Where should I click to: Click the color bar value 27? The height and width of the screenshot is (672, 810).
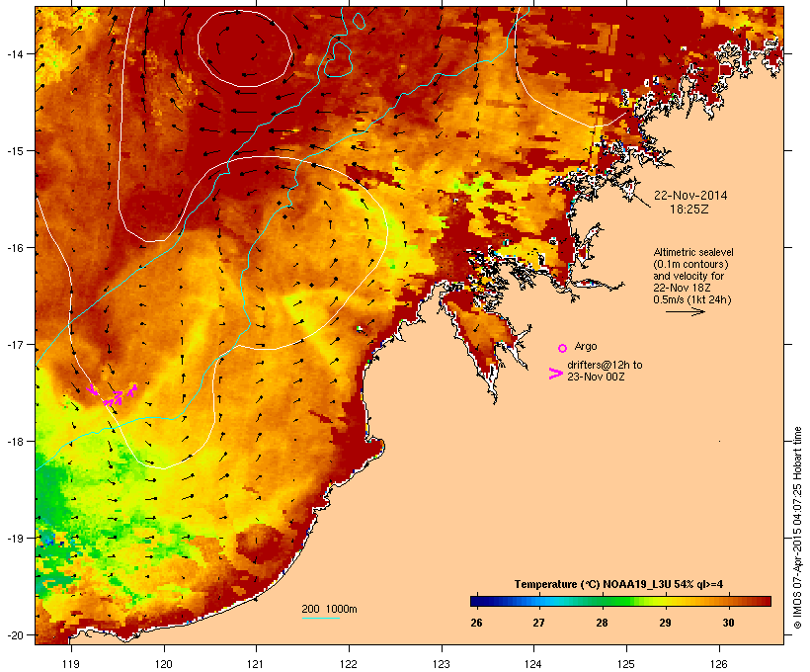[x=538, y=623]
